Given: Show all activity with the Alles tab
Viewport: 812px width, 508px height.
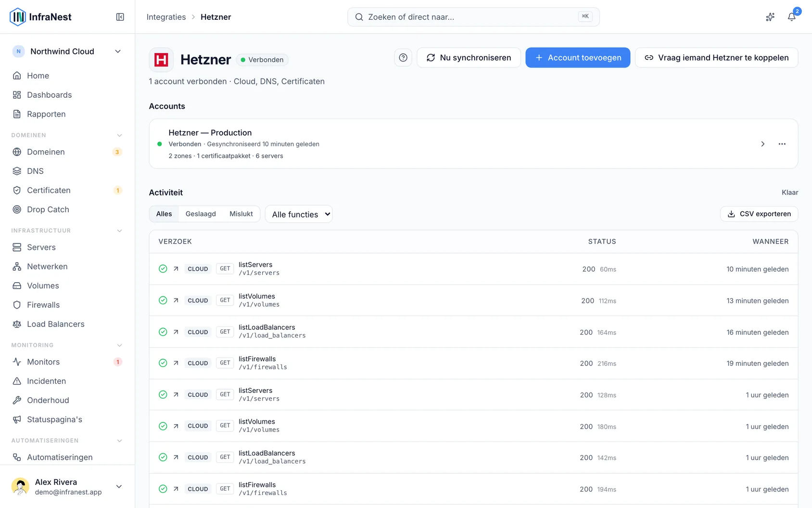Looking at the screenshot, I should coord(164,214).
